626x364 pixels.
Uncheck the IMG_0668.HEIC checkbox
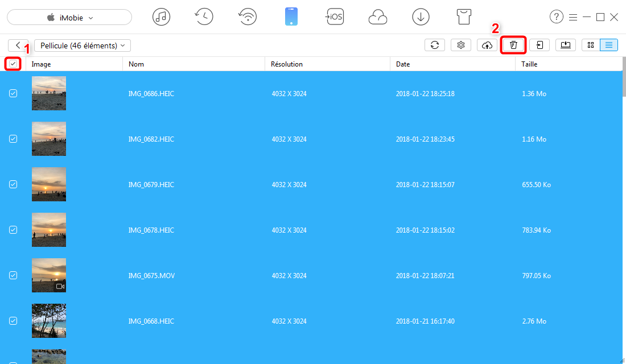point(13,321)
